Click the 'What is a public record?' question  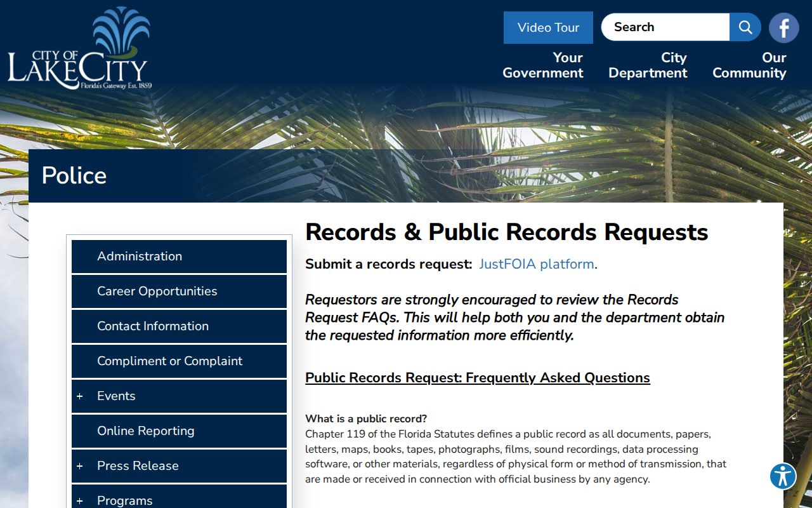(366, 419)
